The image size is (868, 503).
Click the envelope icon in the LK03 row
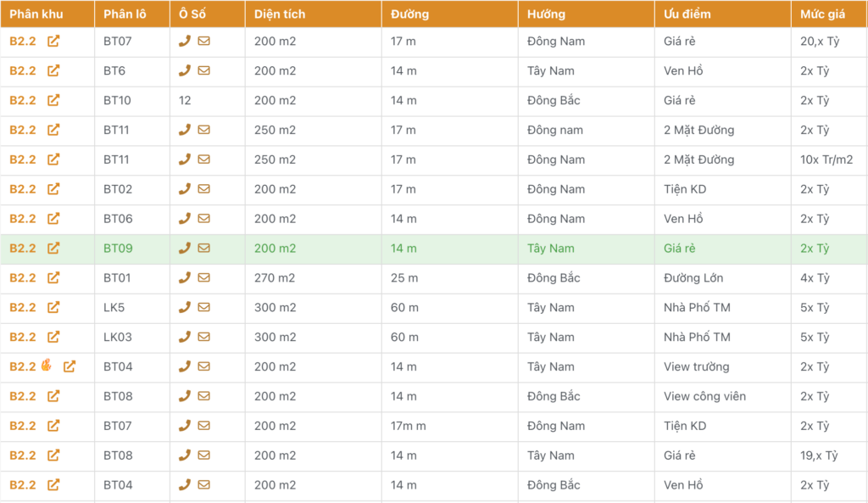(203, 337)
